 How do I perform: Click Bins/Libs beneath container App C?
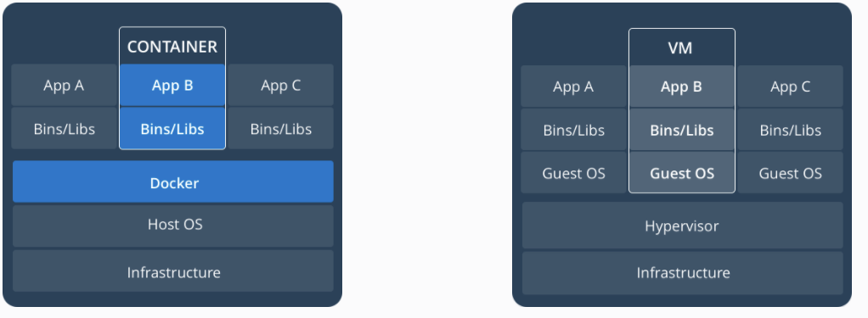(280, 128)
